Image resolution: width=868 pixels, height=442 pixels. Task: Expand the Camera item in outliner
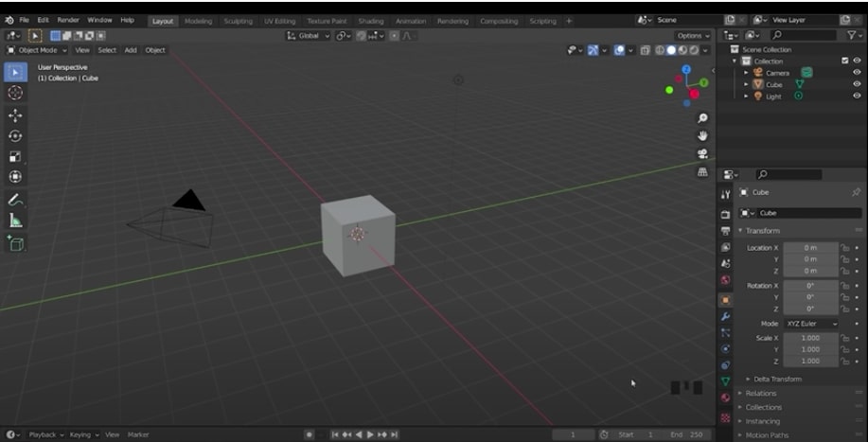pyautogui.click(x=746, y=73)
